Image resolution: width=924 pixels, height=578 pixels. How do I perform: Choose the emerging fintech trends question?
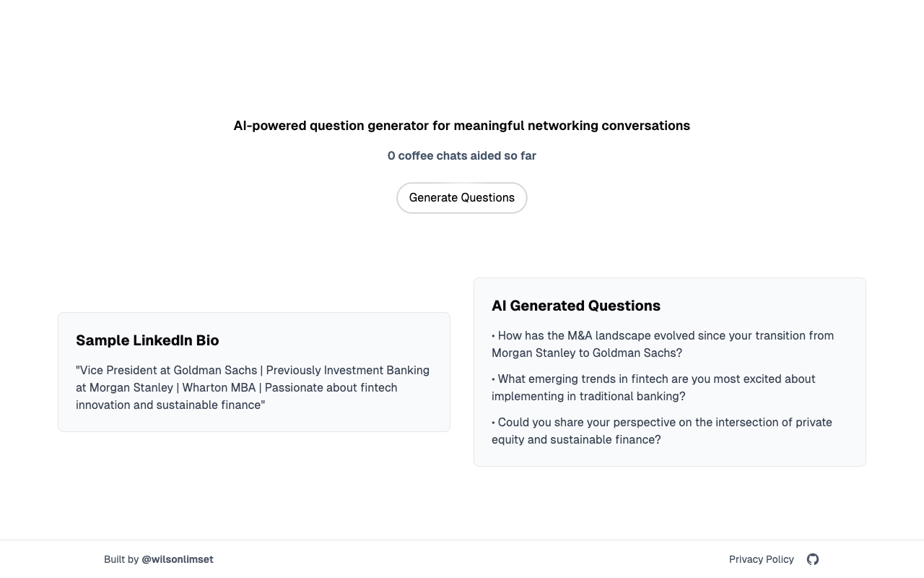coord(653,387)
